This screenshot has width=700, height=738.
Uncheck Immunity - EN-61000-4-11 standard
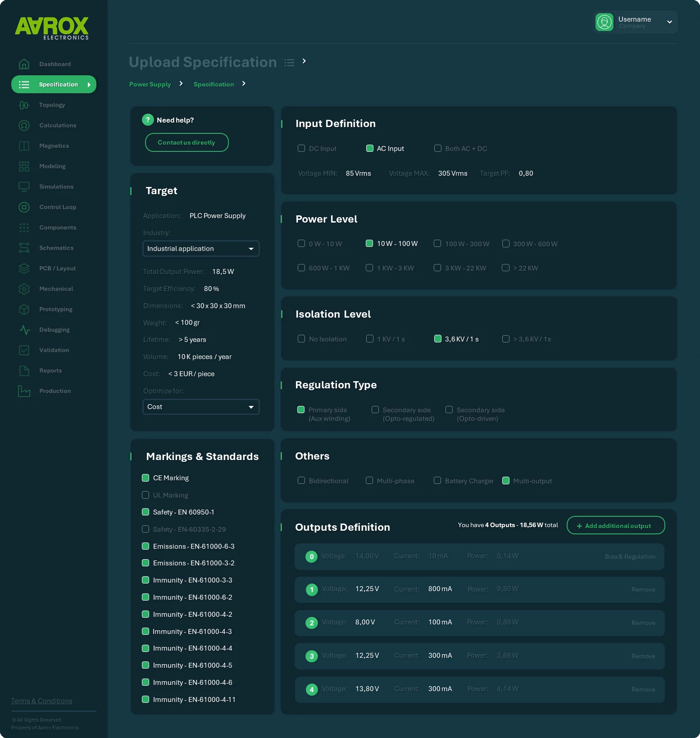[x=145, y=699]
